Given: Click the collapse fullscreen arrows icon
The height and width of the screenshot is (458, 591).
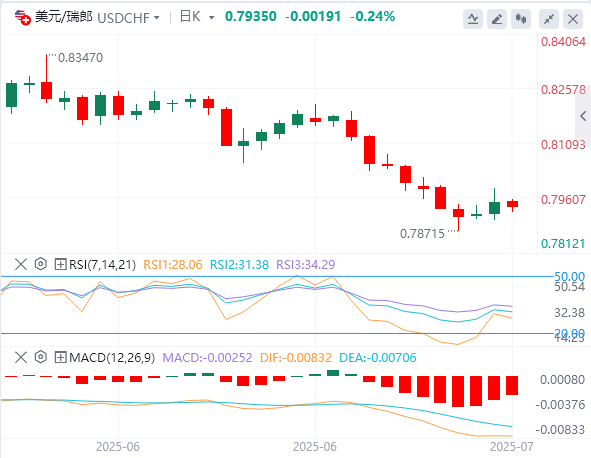Looking at the screenshot, I should click(x=549, y=19).
